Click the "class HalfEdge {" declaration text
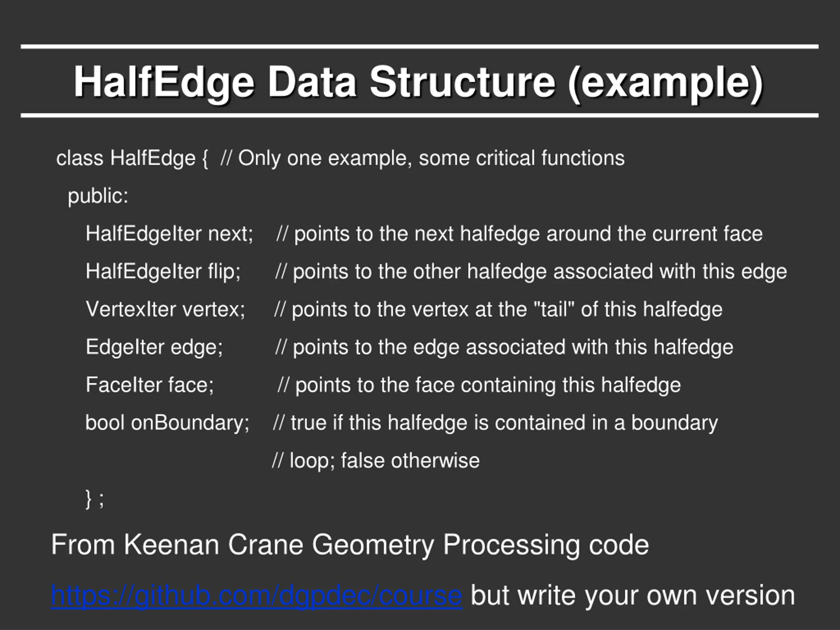The width and height of the screenshot is (840, 630). click(132, 158)
